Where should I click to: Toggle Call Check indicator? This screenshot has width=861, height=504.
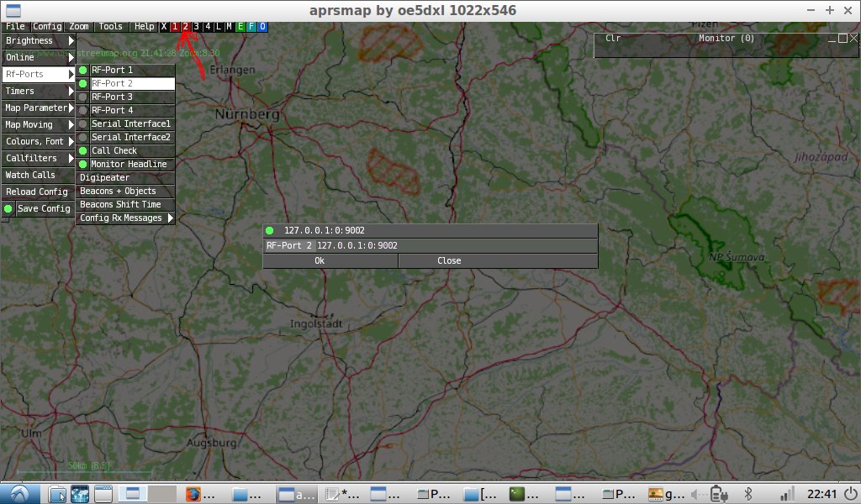[83, 150]
